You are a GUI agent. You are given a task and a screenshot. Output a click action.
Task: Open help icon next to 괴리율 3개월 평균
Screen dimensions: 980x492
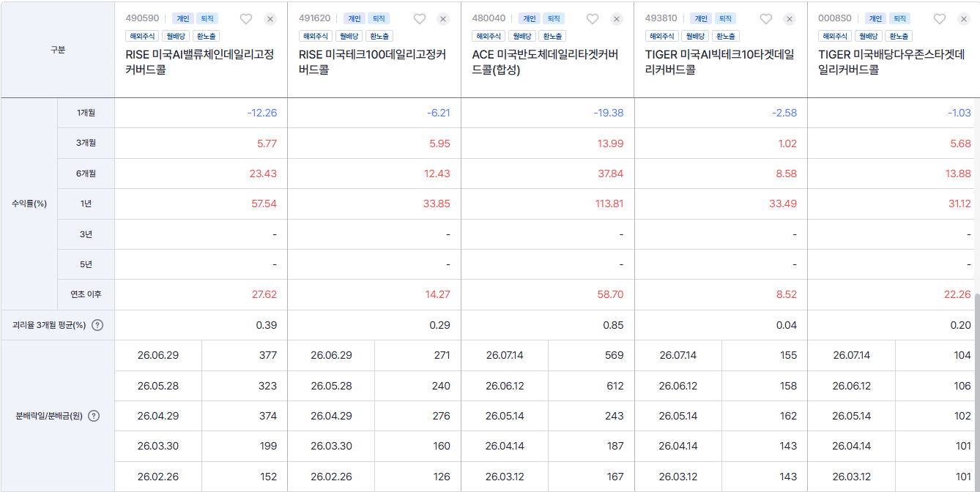[97, 325]
